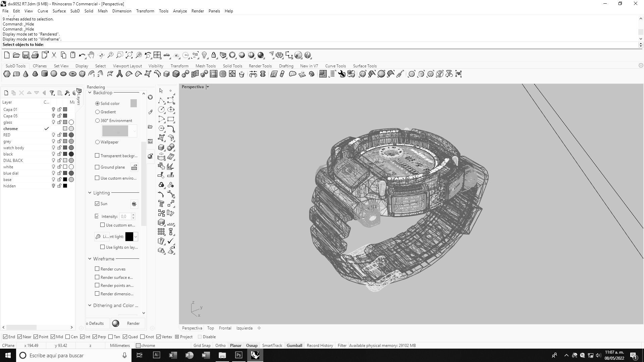The width and height of the screenshot is (644, 362).
Task: Click the light bulb Hide objects icon
Action: click(x=204, y=55)
